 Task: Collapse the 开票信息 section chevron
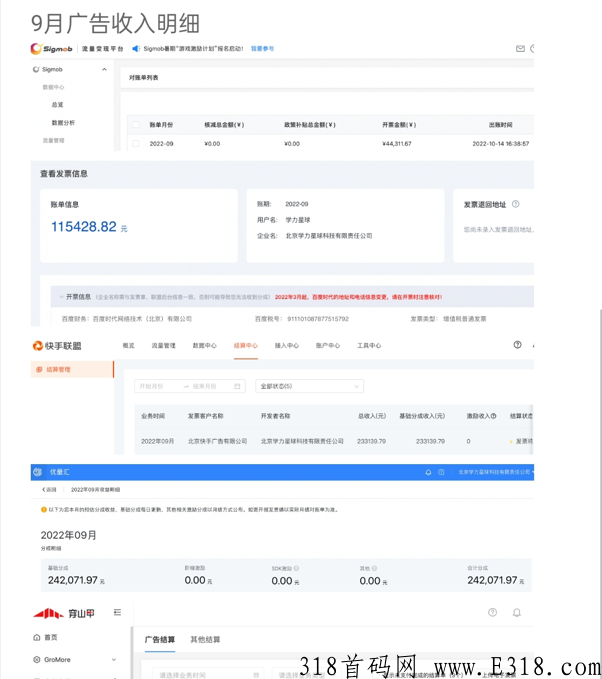[x=61, y=297]
